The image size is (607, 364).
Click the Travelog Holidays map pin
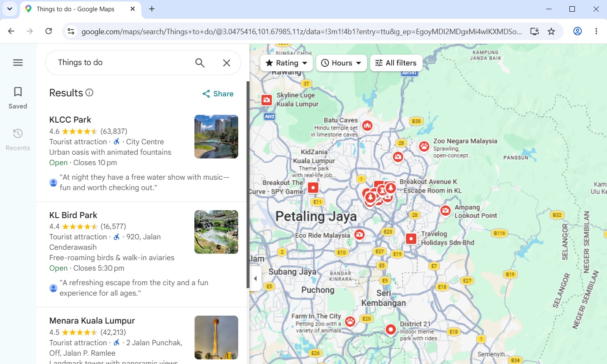[x=411, y=238]
